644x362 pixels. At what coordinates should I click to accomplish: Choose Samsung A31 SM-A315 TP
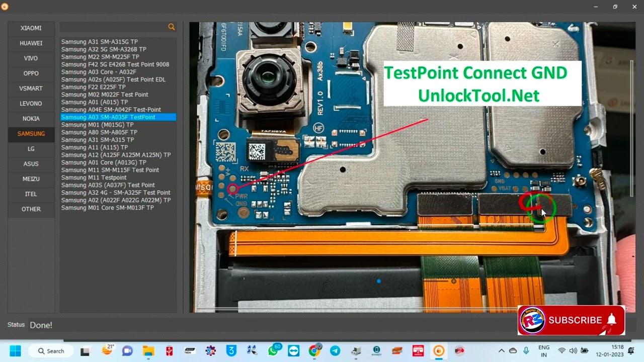coord(98,140)
